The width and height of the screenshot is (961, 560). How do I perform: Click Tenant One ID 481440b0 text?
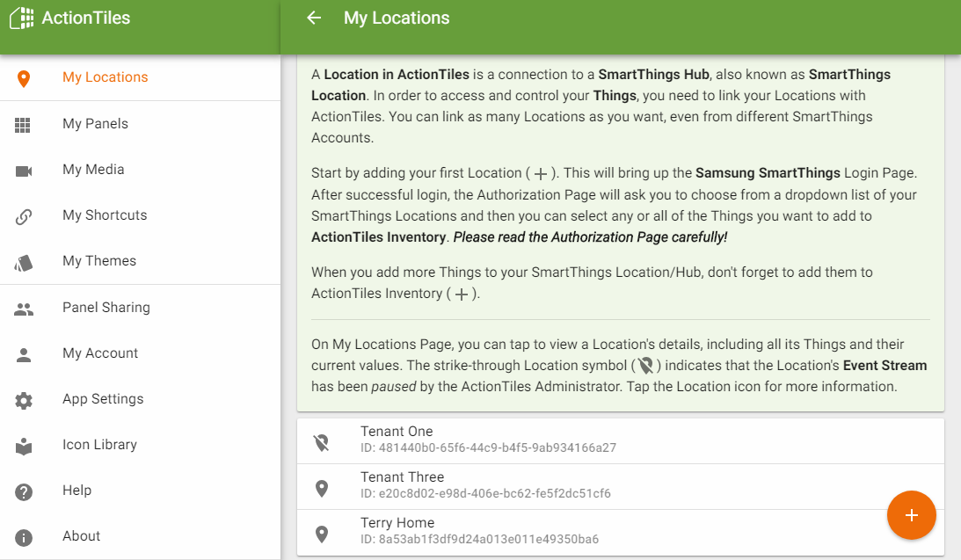coord(488,447)
